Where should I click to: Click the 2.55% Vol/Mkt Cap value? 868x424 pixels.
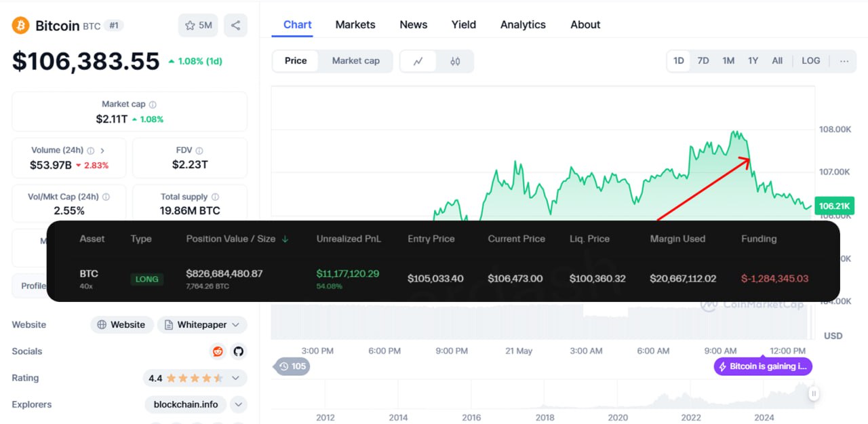click(x=69, y=211)
